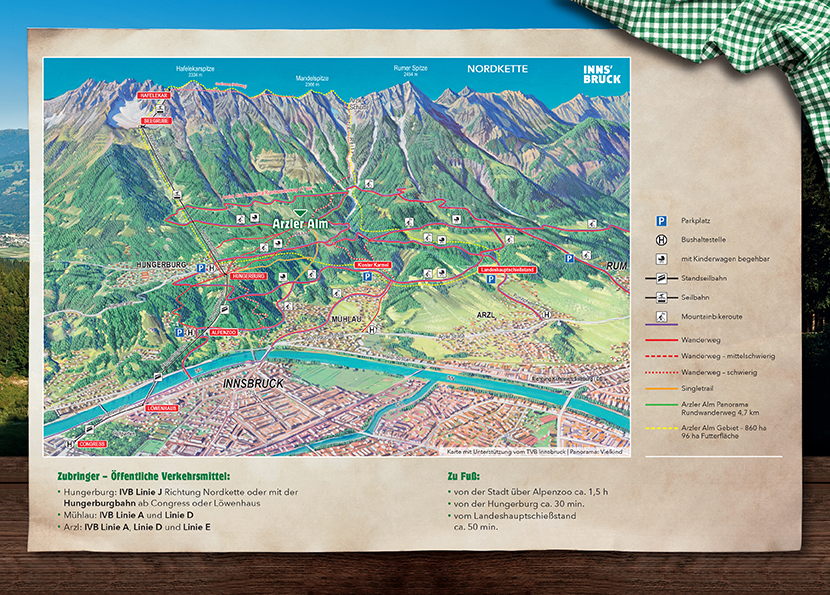The width and height of the screenshot is (830, 595).
Task: Click the parking icon left of RUM
Action: coord(569,258)
